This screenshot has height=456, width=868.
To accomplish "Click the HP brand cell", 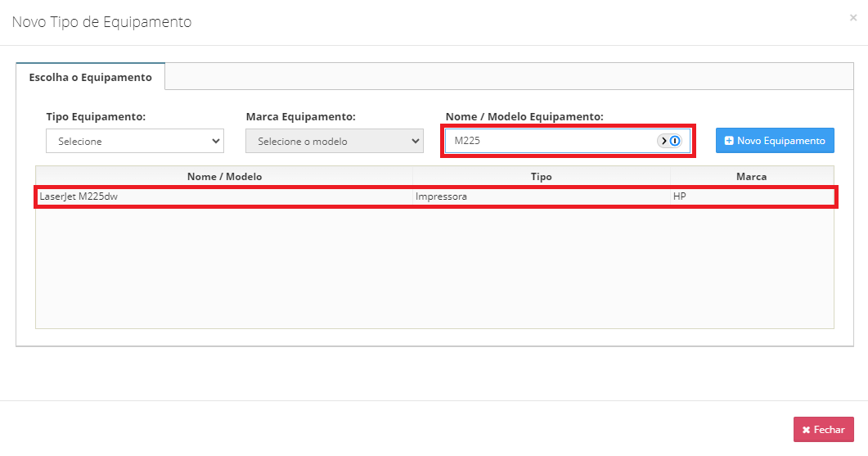I will point(752,196).
